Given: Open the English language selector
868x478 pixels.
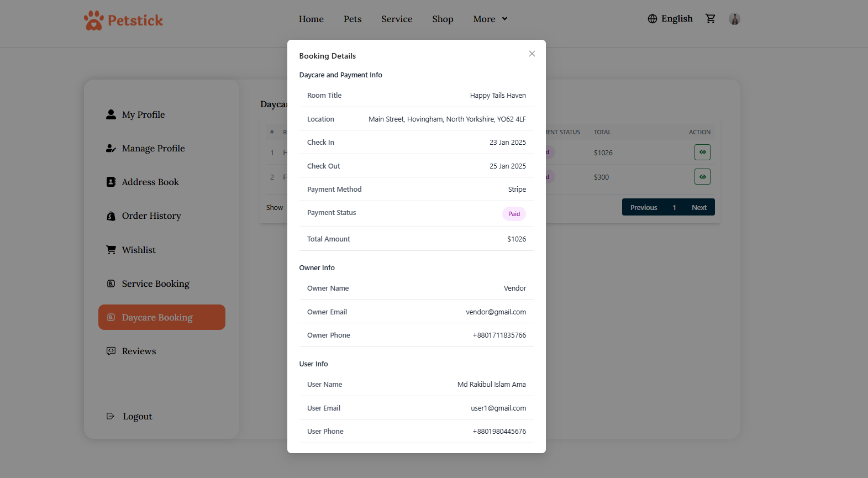Looking at the screenshot, I should pyautogui.click(x=677, y=19).
